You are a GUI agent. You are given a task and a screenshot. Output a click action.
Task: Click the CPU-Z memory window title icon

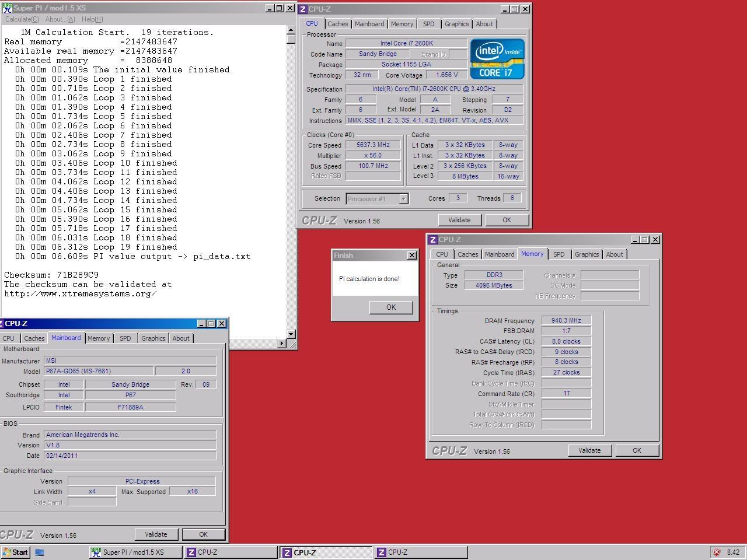click(x=432, y=240)
